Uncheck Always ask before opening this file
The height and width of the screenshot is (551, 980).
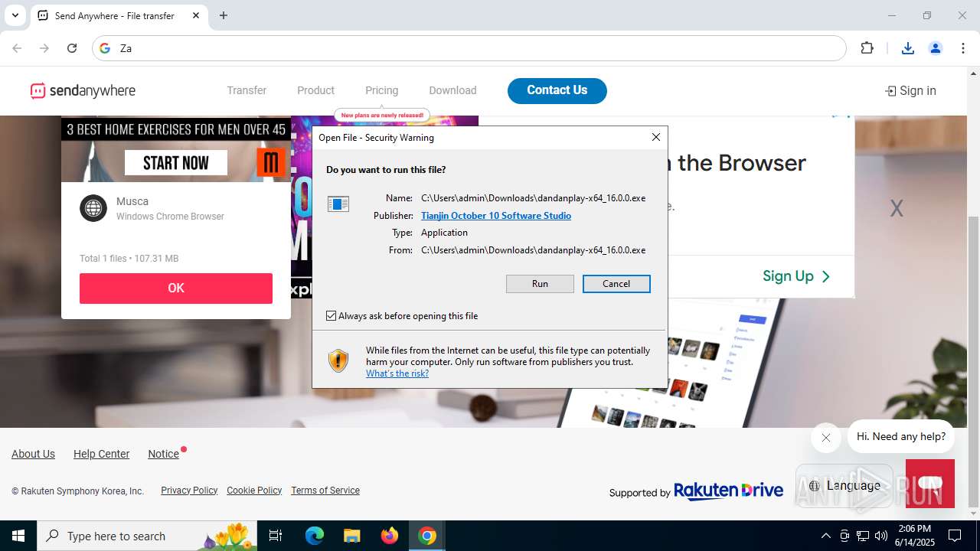332,316
